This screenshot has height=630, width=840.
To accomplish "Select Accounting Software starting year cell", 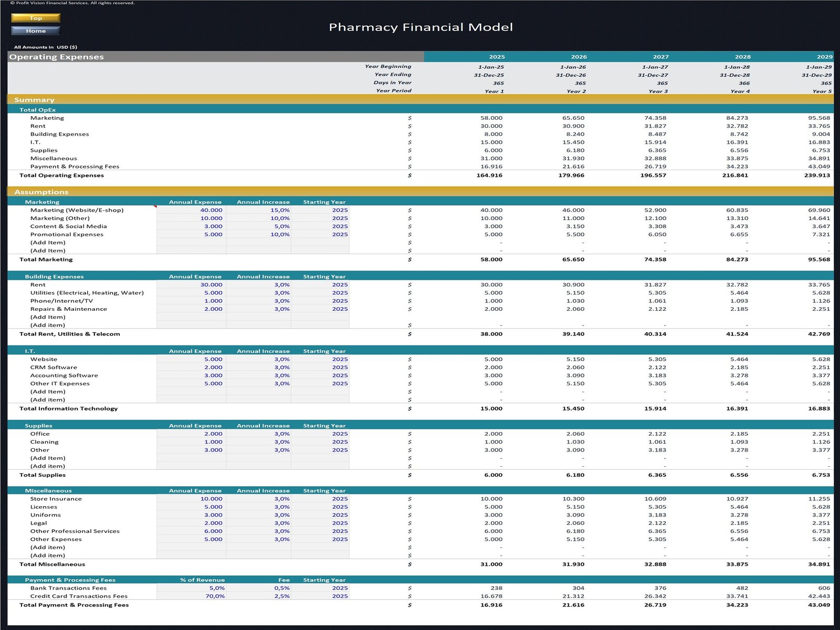I will coord(320,375).
